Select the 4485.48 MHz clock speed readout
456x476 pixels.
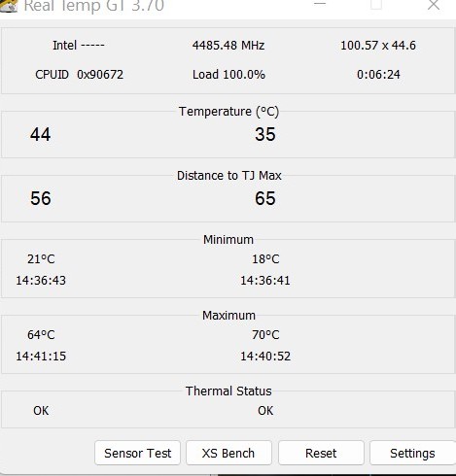pyautogui.click(x=228, y=46)
